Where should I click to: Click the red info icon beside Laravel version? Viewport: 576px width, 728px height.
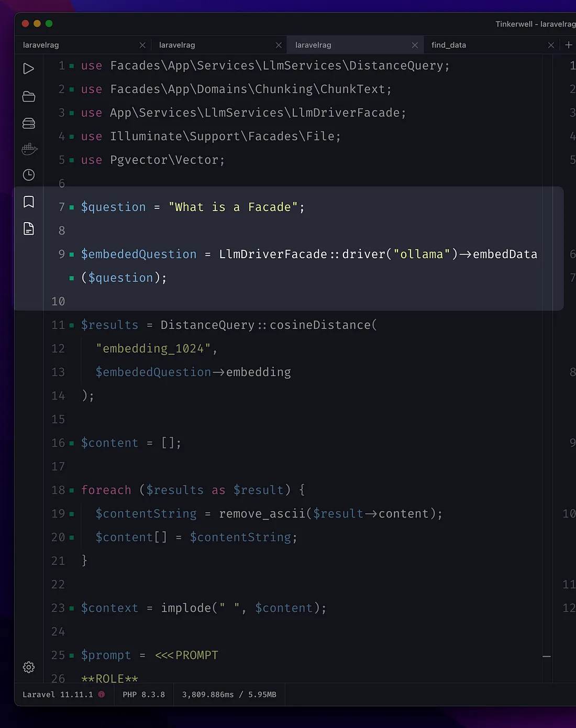point(102,694)
